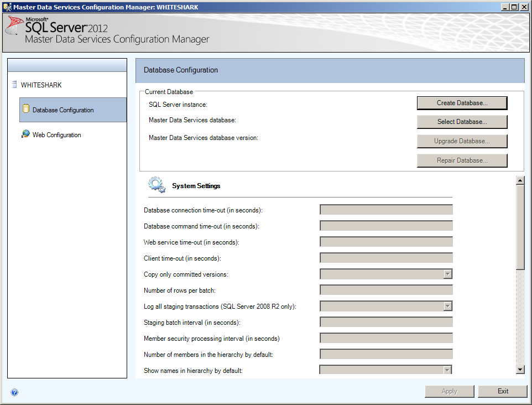Viewport: 532px width, 405px height.
Task: Select the Web Configuration globe icon
Action: (x=24, y=134)
